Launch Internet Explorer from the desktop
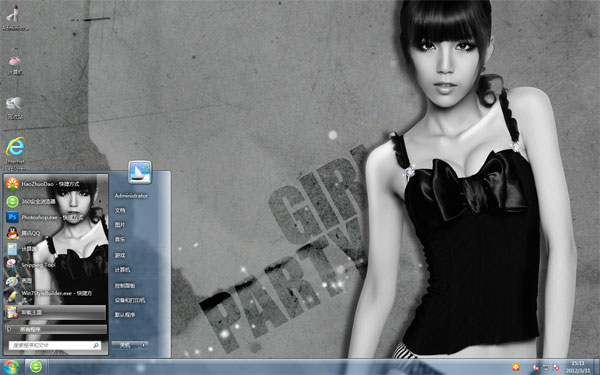This screenshot has width=600, height=375. point(15,153)
